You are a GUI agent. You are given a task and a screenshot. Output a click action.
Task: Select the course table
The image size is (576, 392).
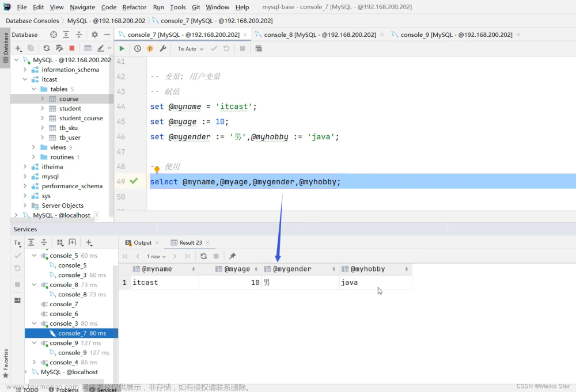(69, 99)
